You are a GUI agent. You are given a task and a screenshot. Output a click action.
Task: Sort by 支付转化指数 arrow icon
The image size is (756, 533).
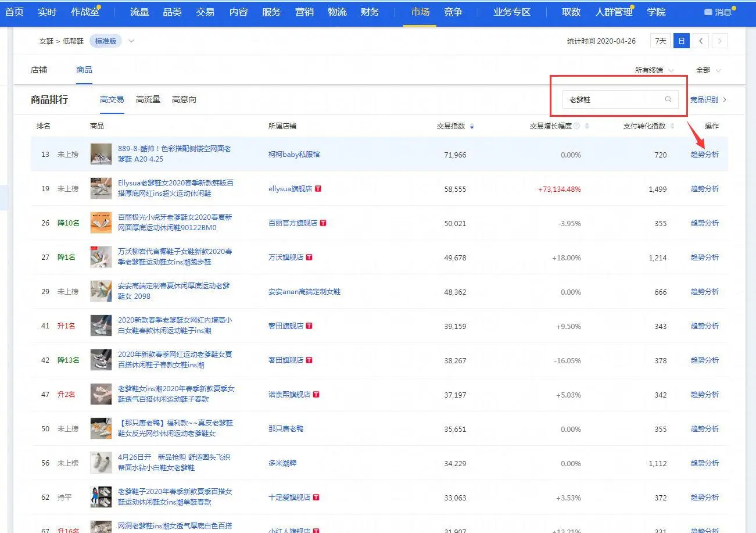[672, 126]
